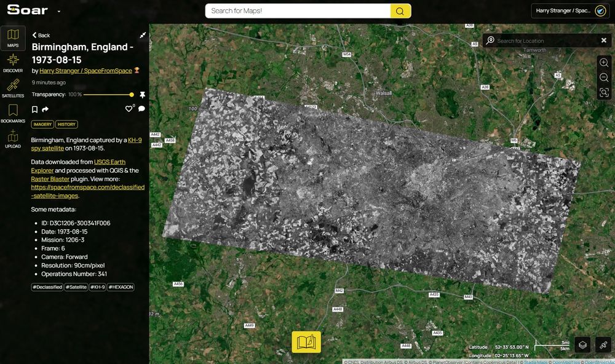Open the Harry Stranger profile menu

click(570, 10)
